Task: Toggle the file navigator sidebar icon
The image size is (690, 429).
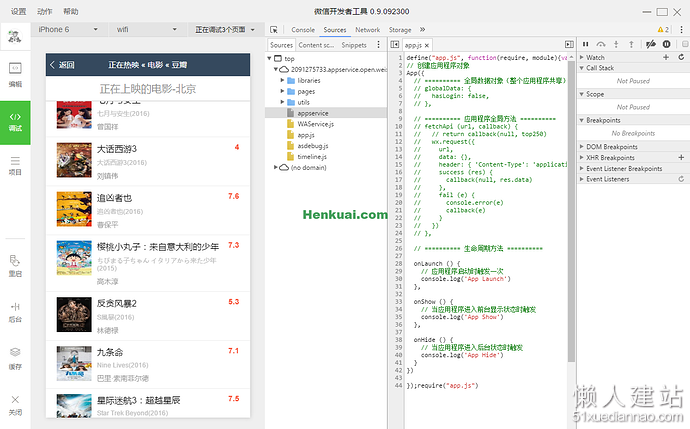Action: [x=395, y=44]
